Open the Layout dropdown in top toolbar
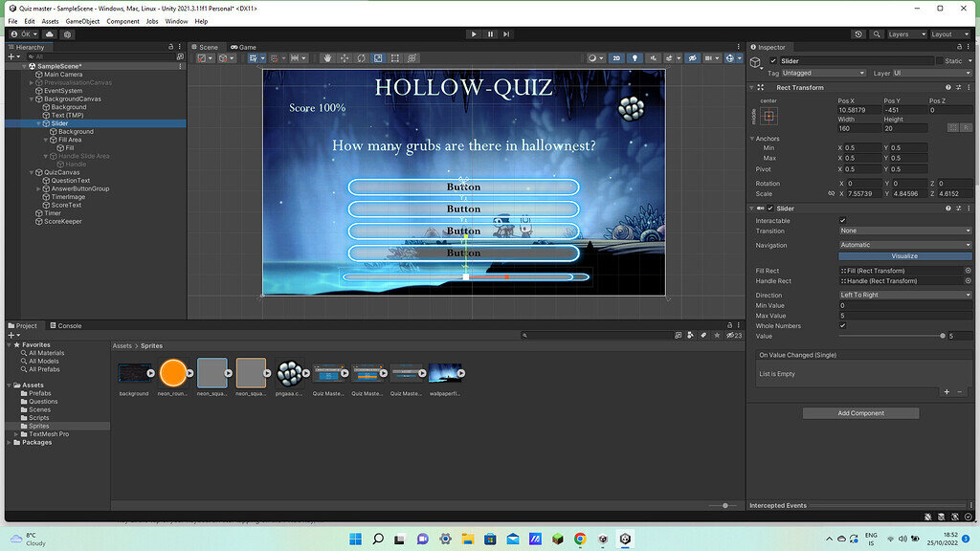 [949, 34]
